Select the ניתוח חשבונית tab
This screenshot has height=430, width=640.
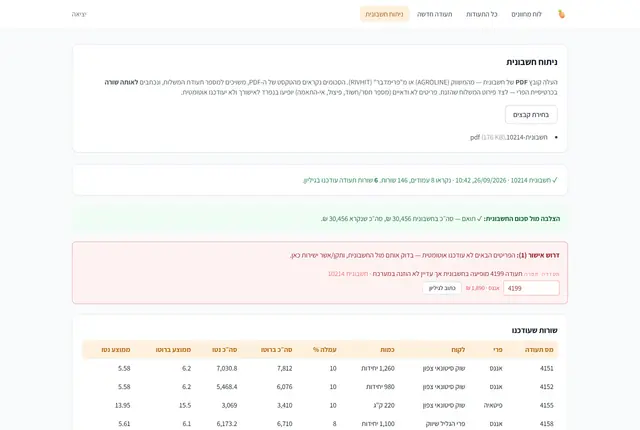point(384,14)
